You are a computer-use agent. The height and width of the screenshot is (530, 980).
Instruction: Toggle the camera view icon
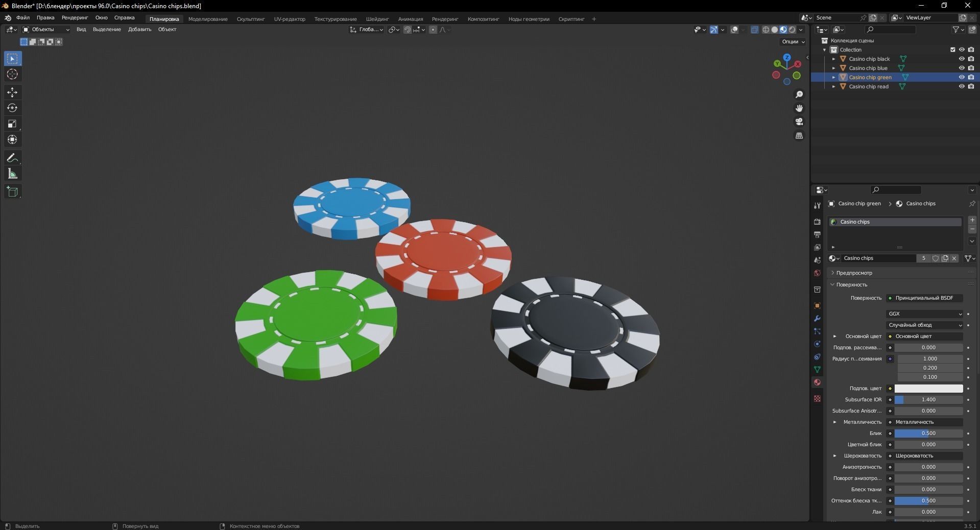[799, 122]
